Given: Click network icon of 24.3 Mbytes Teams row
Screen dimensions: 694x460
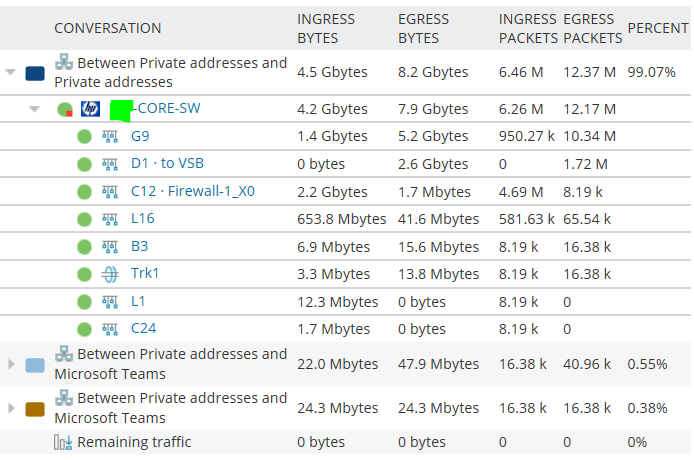Looking at the screenshot, I should [64, 397].
